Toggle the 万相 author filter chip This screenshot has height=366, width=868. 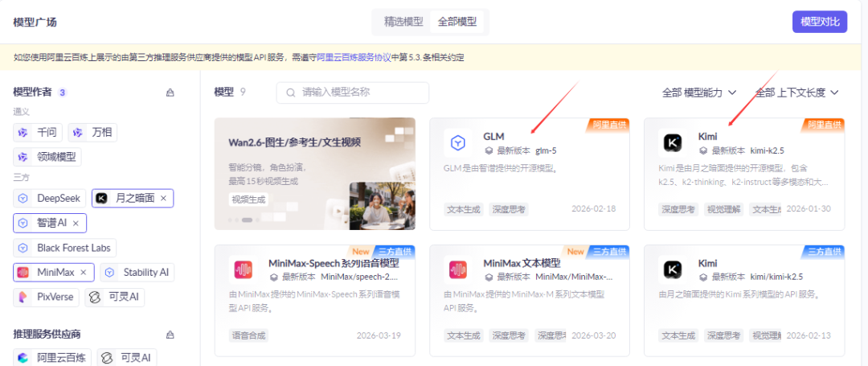tap(93, 133)
